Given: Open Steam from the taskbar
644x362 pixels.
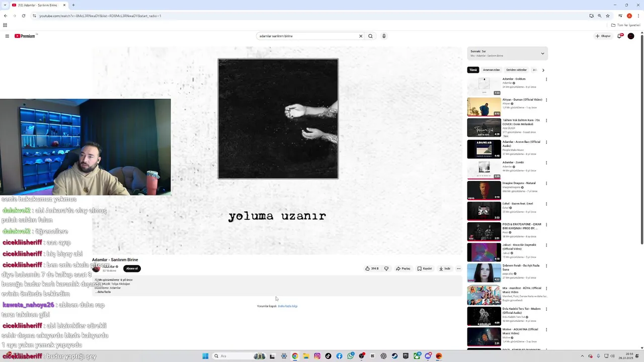Looking at the screenshot, I should click(x=394, y=356).
